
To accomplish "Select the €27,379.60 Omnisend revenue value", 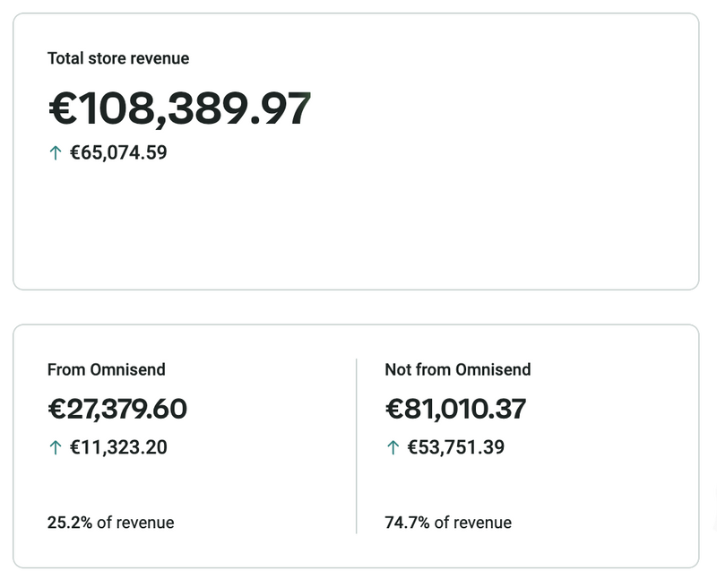I will click(117, 409).
